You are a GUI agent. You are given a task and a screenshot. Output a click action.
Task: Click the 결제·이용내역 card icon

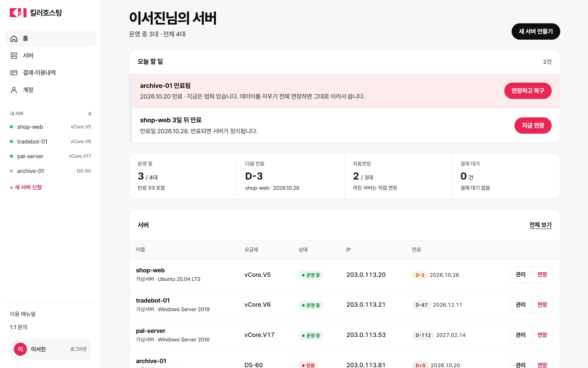click(x=14, y=73)
